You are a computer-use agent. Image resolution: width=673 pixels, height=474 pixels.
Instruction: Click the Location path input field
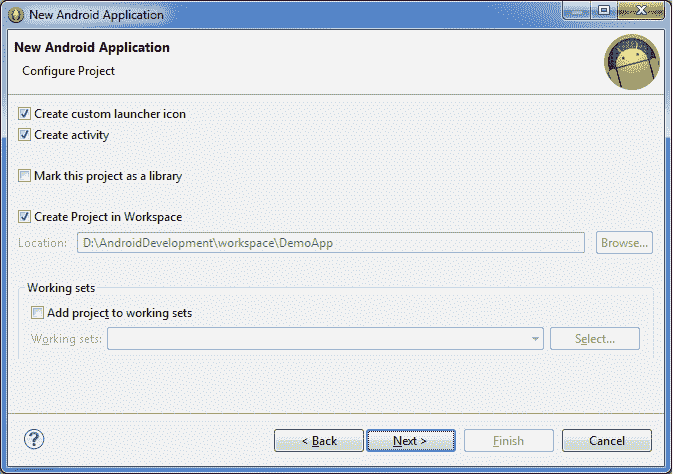(331, 243)
